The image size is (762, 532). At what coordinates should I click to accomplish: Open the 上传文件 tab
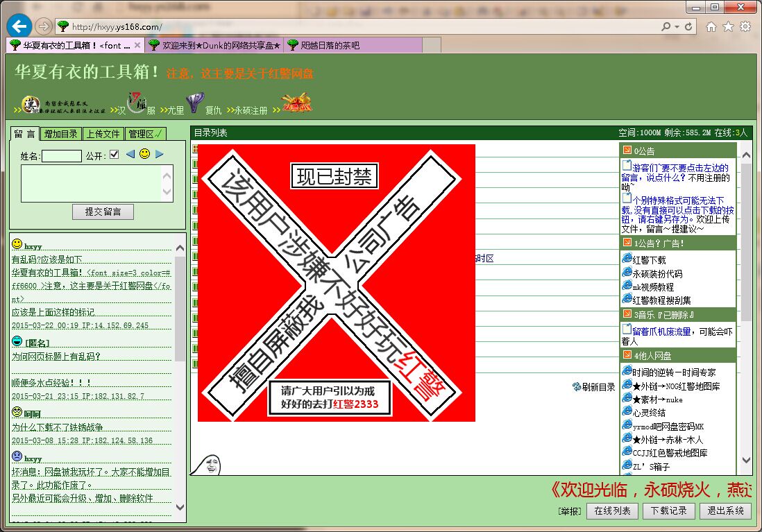pos(103,134)
